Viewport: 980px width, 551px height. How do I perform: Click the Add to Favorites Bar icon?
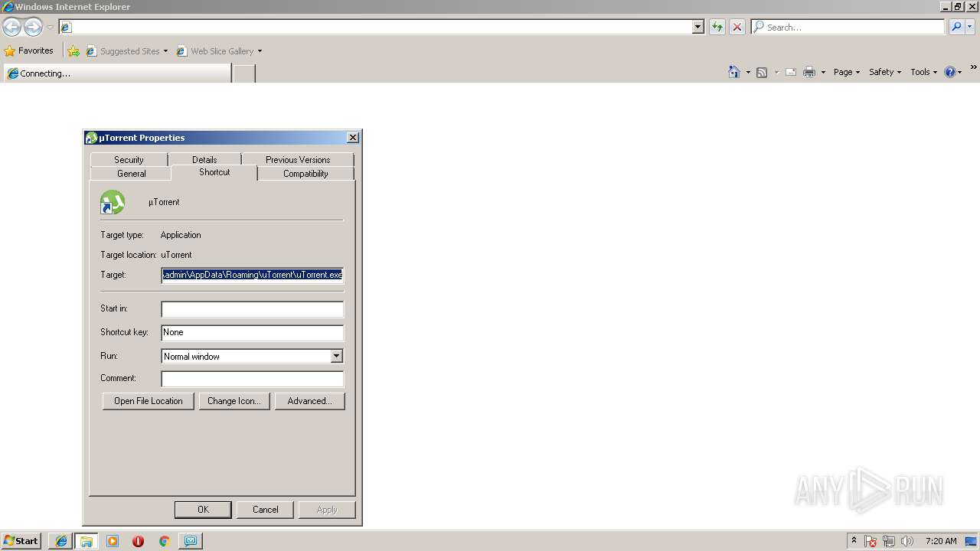(x=73, y=51)
